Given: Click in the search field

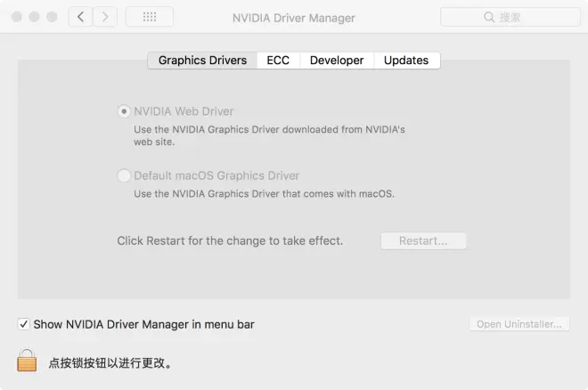Looking at the screenshot, I should [x=510, y=17].
